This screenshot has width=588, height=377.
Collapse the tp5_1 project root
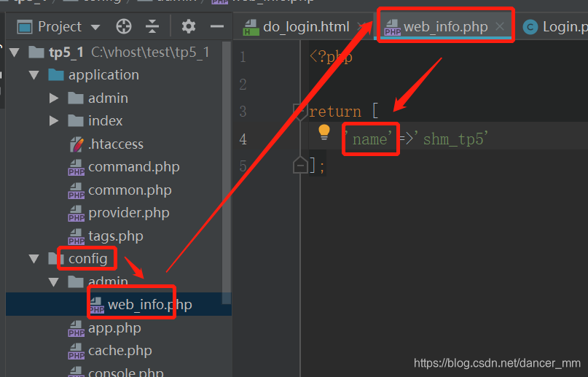pos(15,53)
